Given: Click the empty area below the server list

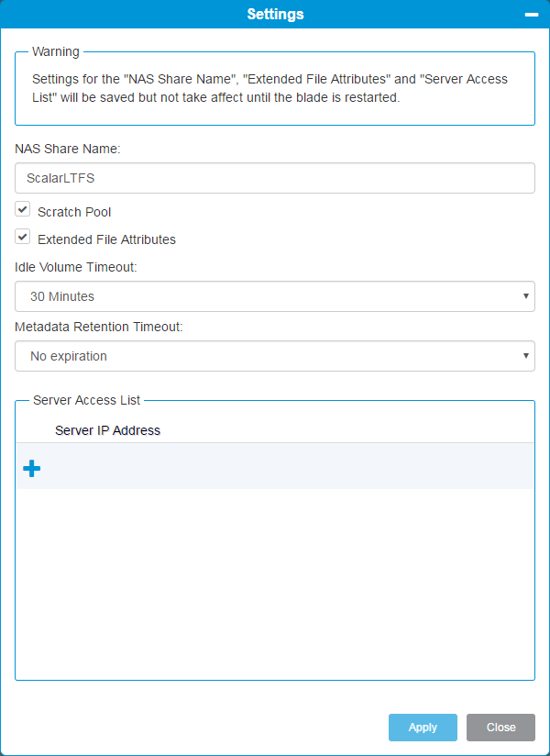Looking at the screenshot, I should coord(274,587).
